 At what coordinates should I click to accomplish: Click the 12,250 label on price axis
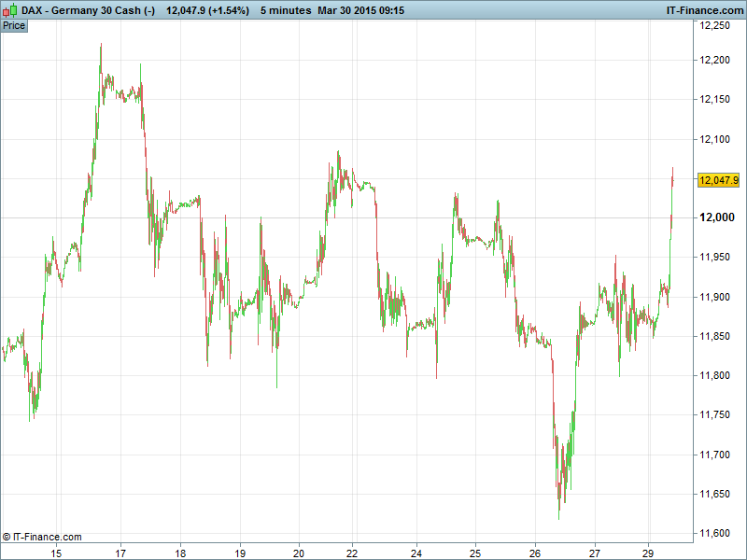coord(715,26)
